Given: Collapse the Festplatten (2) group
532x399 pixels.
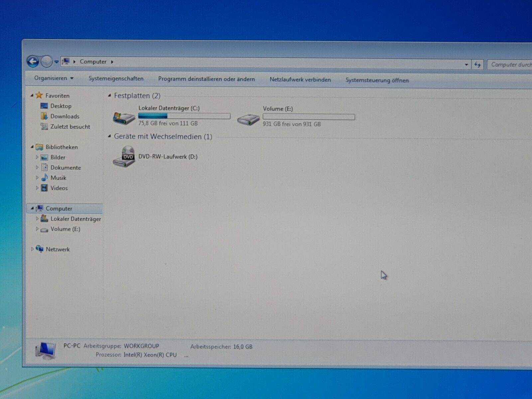Looking at the screenshot, I should [109, 96].
